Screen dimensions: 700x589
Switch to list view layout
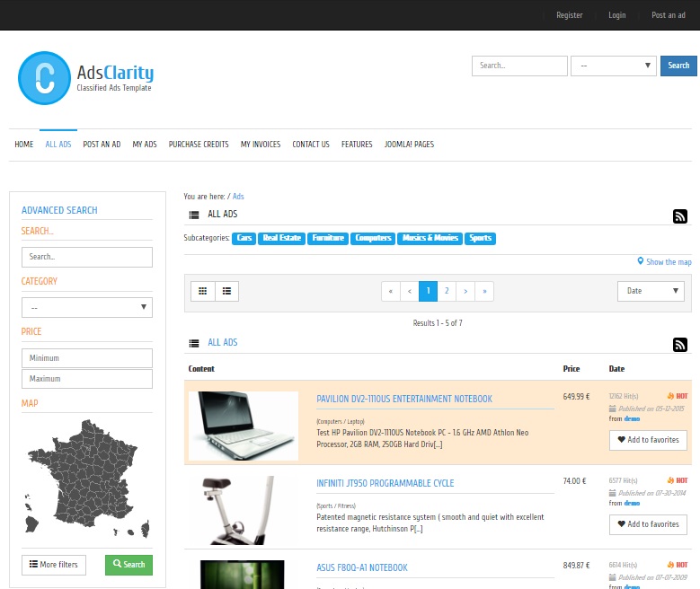coord(226,291)
